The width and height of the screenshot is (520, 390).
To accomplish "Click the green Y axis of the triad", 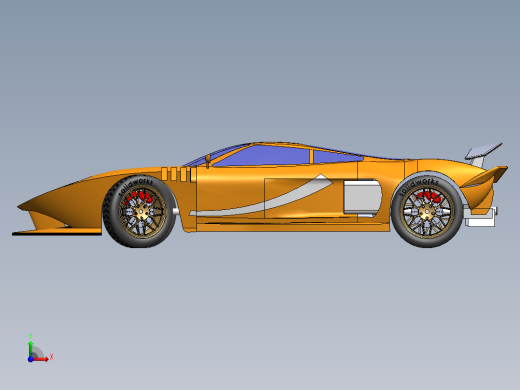I will [x=30, y=348].
